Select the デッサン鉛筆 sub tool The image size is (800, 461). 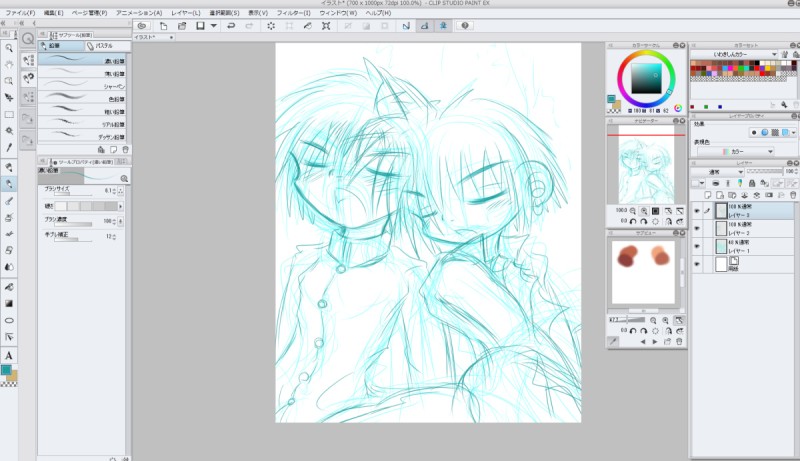click(82, 136)
